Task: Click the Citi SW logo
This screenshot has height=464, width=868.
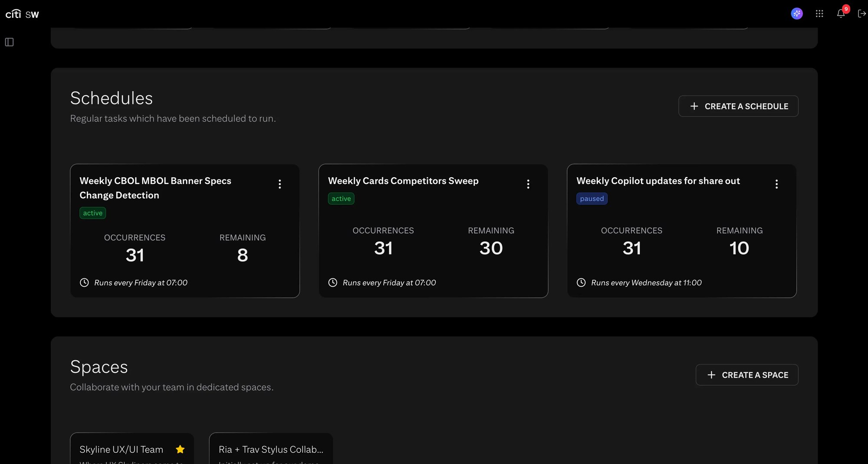Action: 22,14
